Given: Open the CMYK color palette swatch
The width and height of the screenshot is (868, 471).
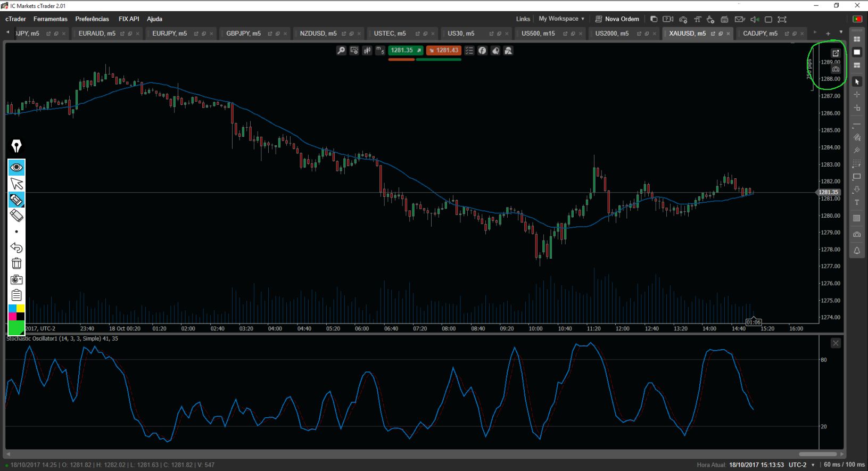Looking at the screenshot, I should point(16,312).
